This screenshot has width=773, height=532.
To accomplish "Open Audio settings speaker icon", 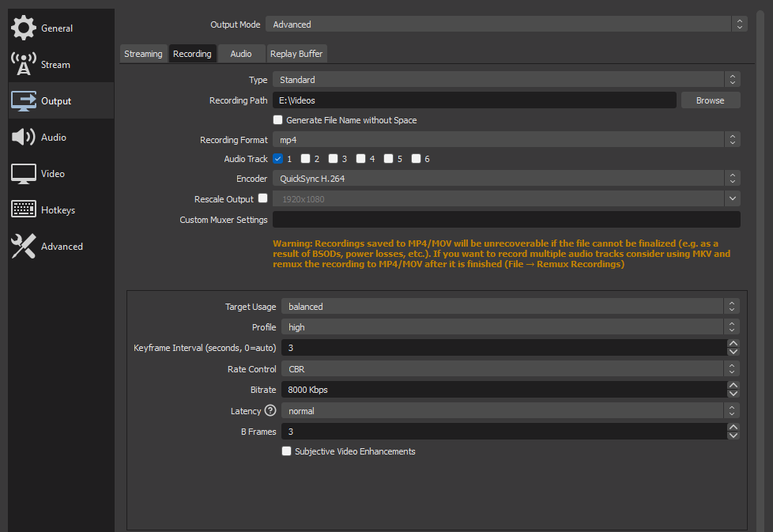I will pyautogui.click(x=24, y=138).
